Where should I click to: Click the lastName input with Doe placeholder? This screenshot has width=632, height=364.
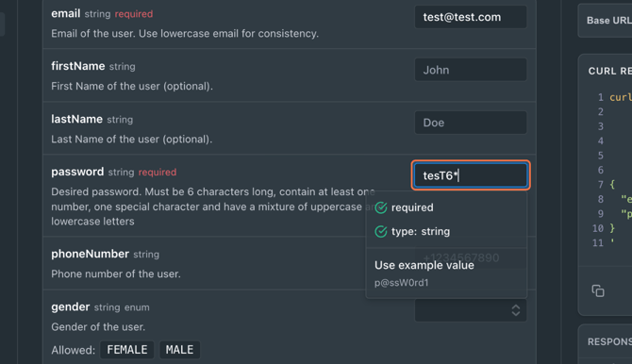click(471, 123)
